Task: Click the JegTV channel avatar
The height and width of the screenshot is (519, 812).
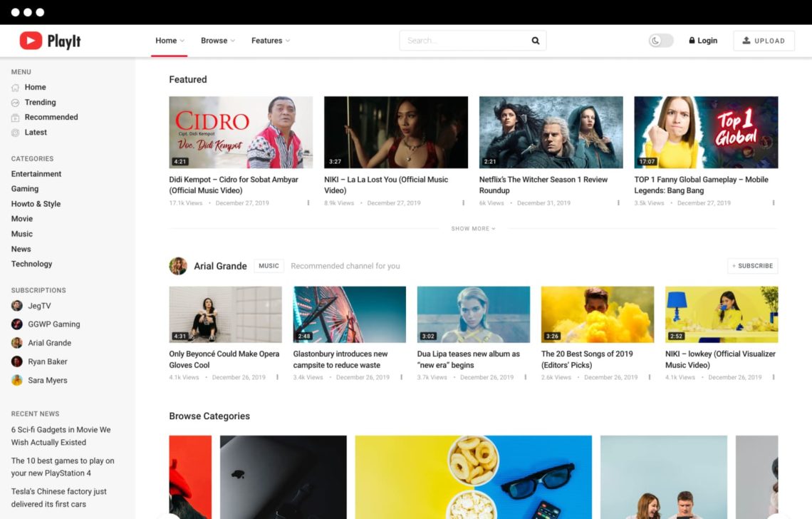Action: pos(16,305)
